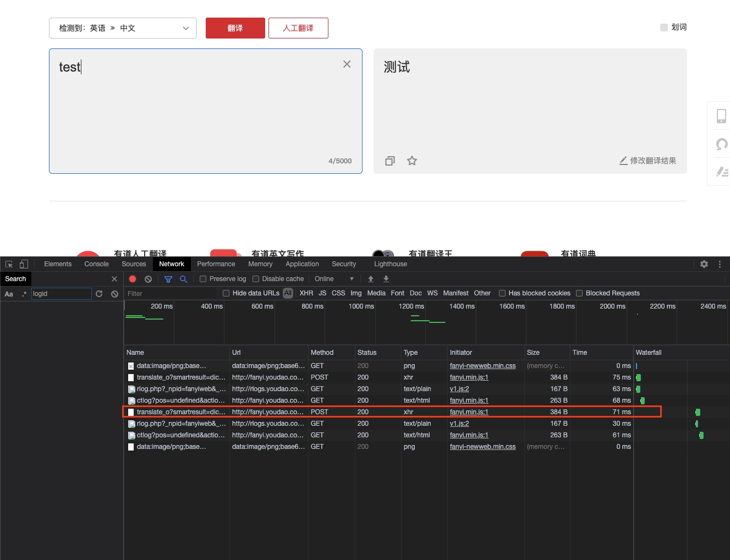Toggle match case Aa in search
This screenshot has width=730, height=560.
pyautogui.click(x=9, y=294)
